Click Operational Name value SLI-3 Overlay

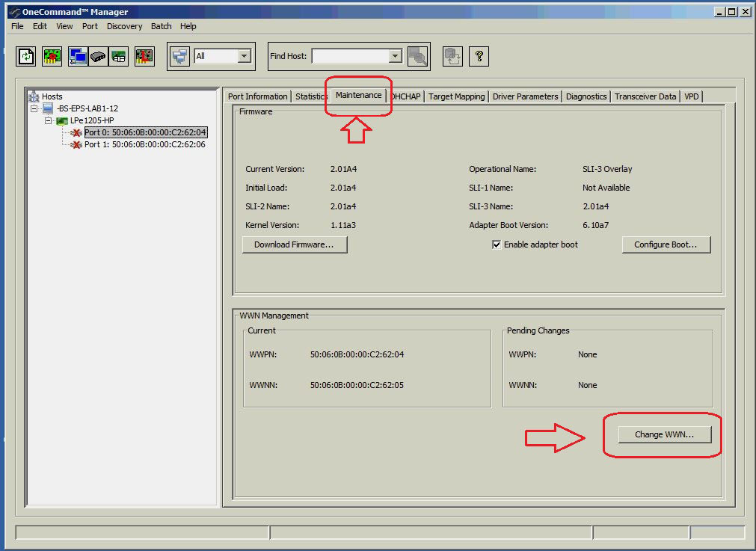tap(607, 169)
